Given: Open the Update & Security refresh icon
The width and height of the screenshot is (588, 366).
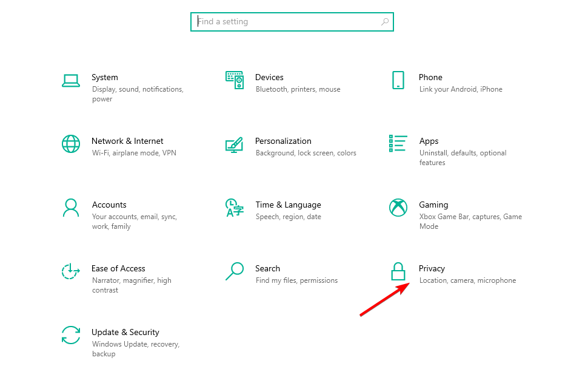Looking at the screenshot, I should click(70, 335).
